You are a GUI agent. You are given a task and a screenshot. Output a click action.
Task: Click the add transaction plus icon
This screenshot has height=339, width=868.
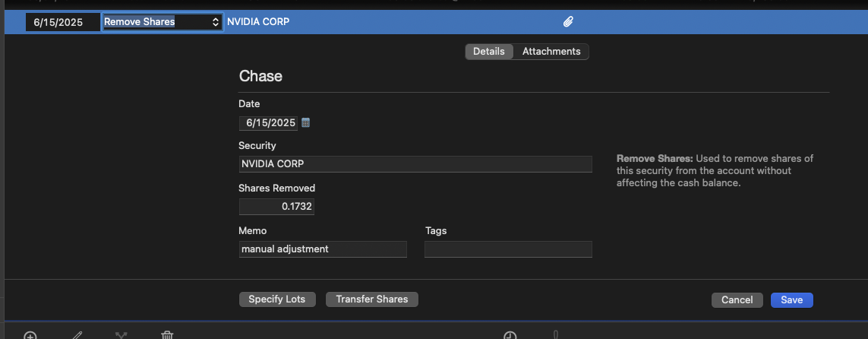coord(30,335)
